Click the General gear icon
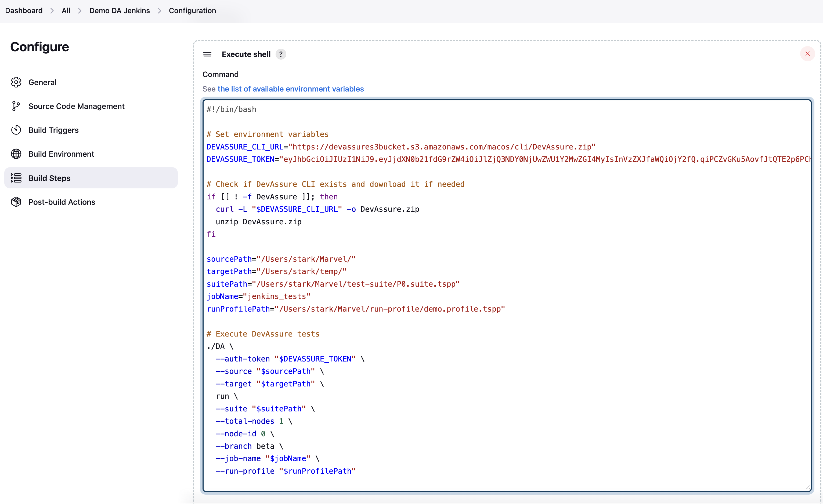The height and width of the screenshot is (504, 823). (16, 82)
